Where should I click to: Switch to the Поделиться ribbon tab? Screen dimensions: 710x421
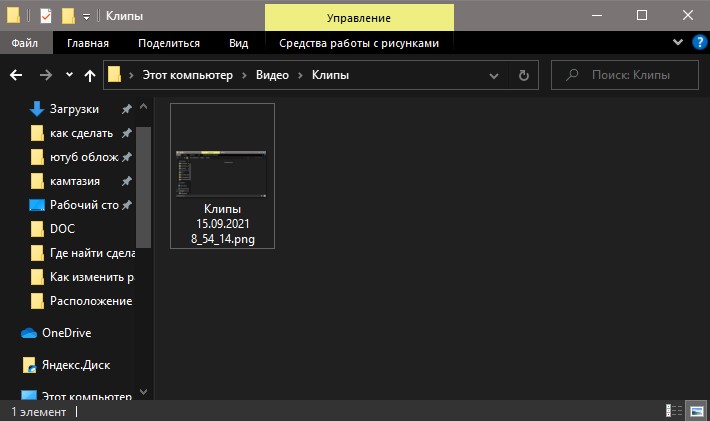coord(169,43)
